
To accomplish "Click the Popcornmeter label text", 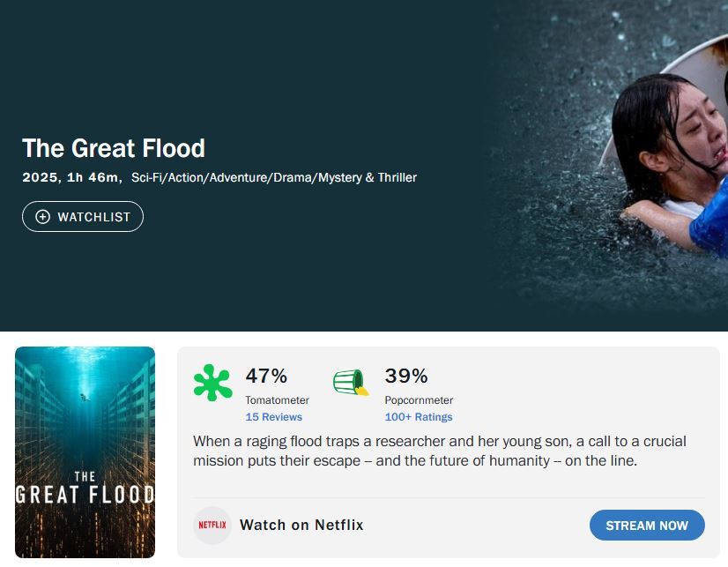I will coord(419,400).
